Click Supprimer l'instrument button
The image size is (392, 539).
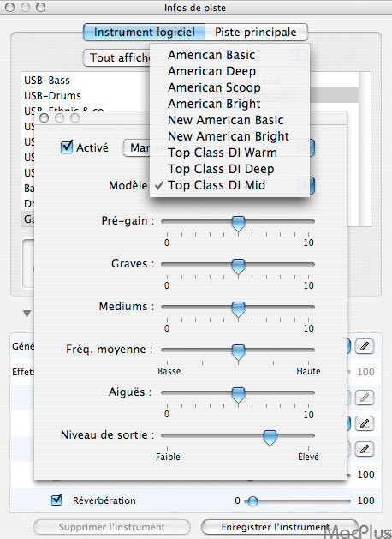coord(112,527)
